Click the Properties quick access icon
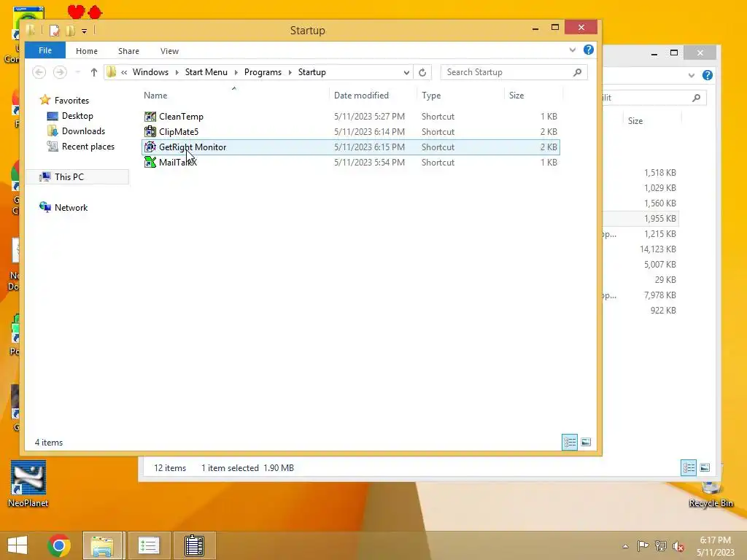The image size is (747, 560). (54, 31)
